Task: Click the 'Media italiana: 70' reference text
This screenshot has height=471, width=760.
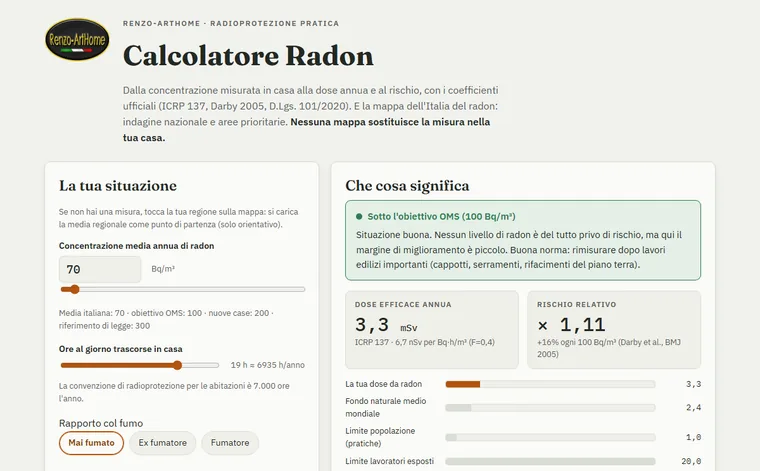Action: click(x=92, y=313)
